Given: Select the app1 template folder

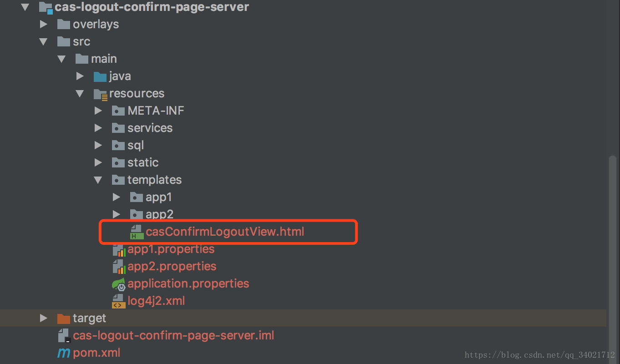Looking at the screenshot, I should click(x=159, y=197).
